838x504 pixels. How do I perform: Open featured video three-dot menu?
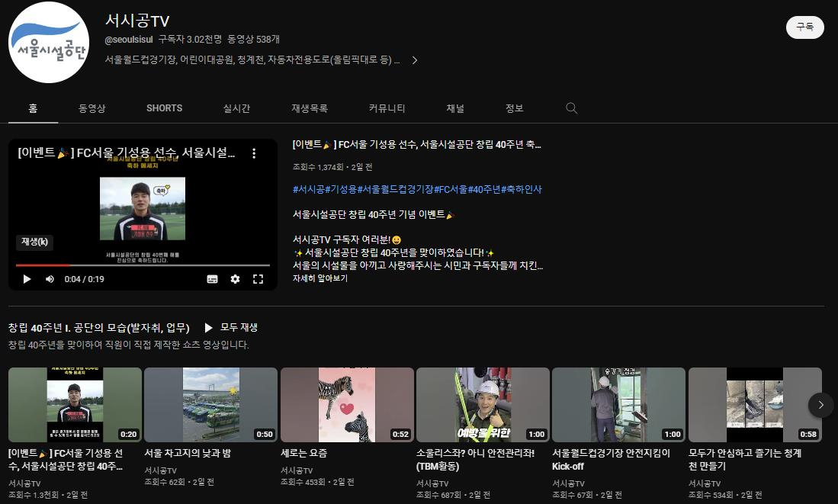pos(254,153)
